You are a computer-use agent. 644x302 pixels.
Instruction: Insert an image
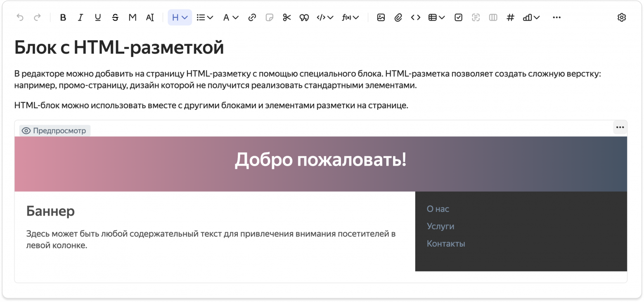[381, 17]
